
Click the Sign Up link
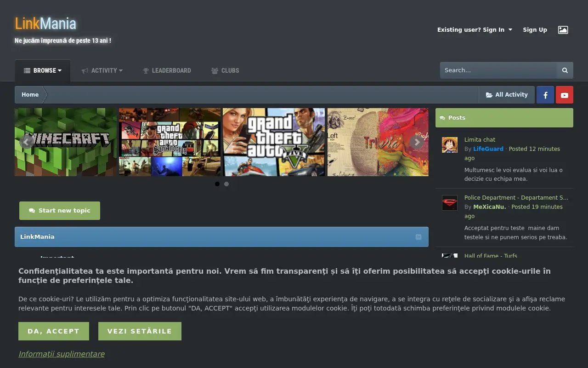tap(535, 30)
